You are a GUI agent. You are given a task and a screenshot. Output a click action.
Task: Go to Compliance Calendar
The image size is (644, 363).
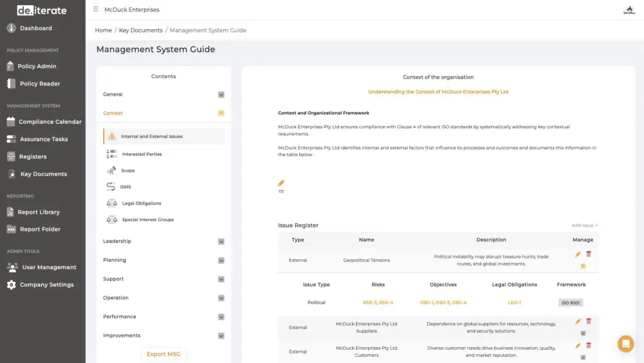point(50,121)
